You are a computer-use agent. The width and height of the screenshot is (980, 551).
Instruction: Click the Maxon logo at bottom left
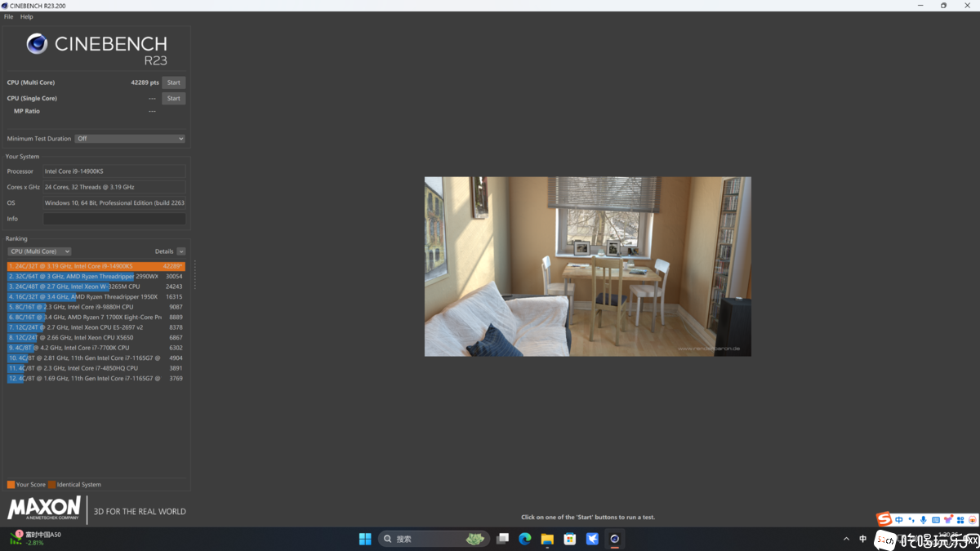pos(44,508)
